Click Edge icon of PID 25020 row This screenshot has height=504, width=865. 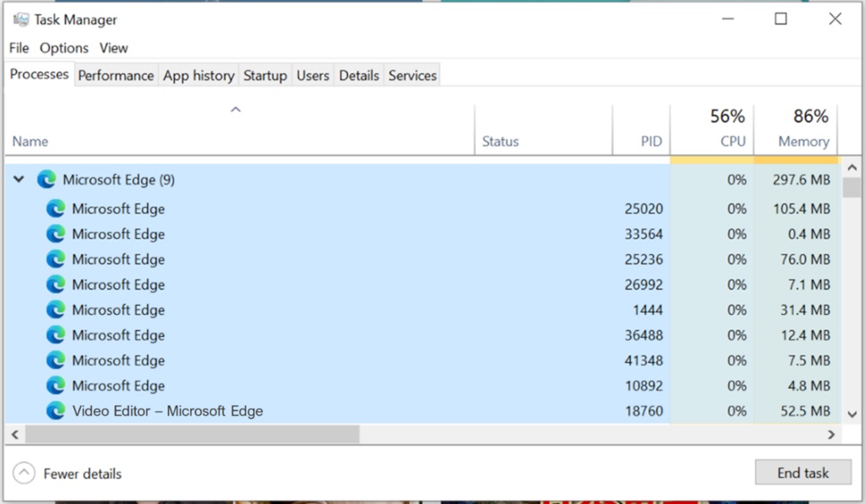[x=55, y=209]
